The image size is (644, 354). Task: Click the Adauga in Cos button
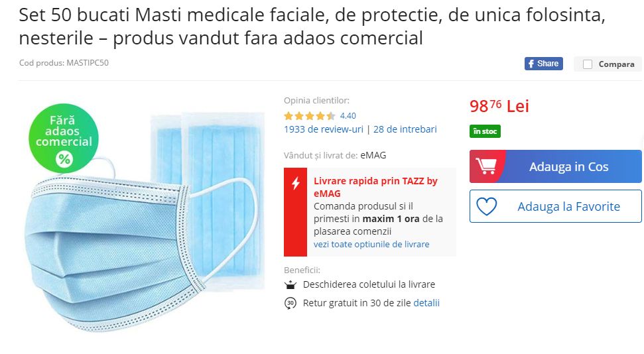tap(555, 166)
